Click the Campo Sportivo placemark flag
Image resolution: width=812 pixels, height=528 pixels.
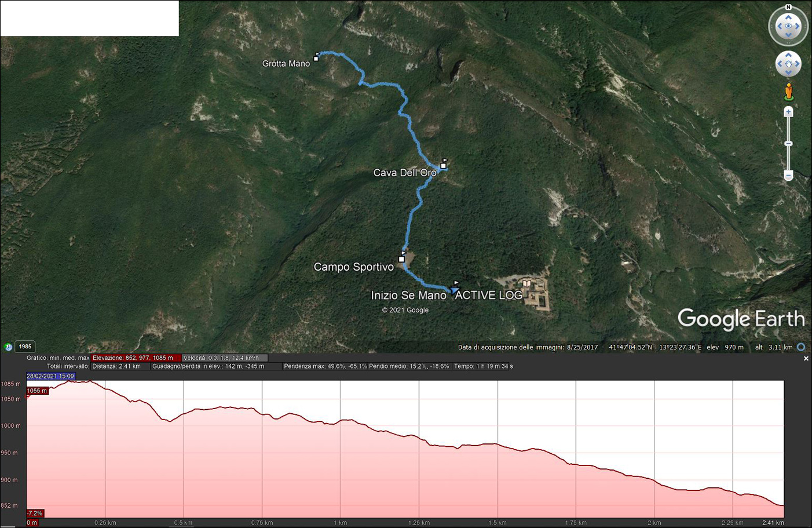402,257
